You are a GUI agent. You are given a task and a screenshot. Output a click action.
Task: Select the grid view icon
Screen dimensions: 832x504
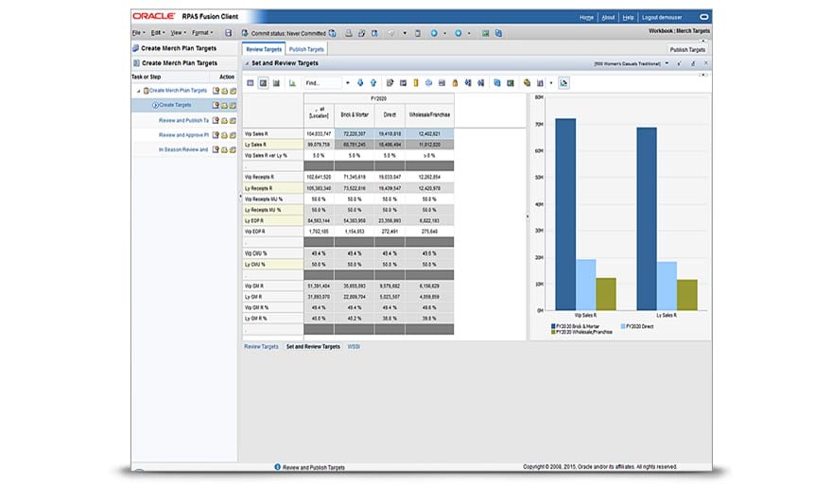click(251, 83)
